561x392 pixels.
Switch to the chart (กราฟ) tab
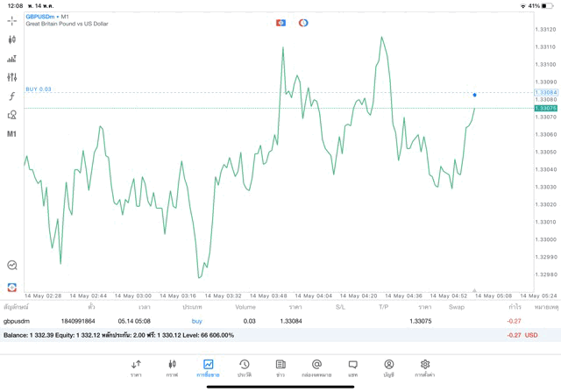(x=172, y=367)
